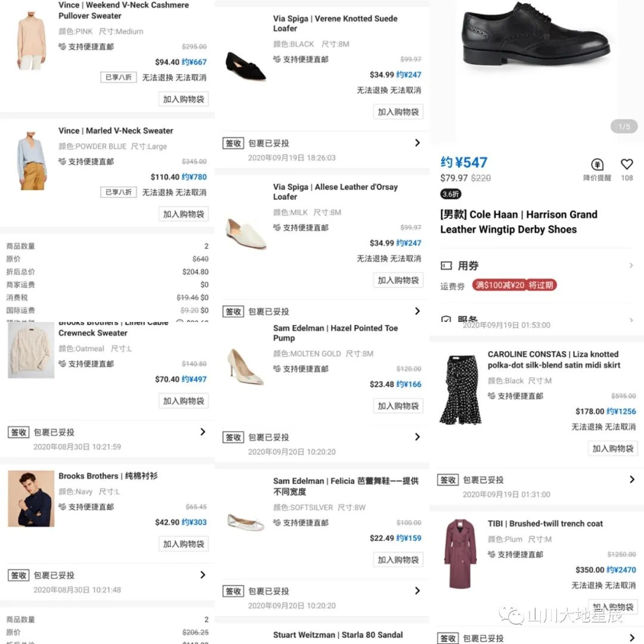Open the 用券 coupon row chevron
The width and height of the screenshot is (644, 644).
click(631, 266)
